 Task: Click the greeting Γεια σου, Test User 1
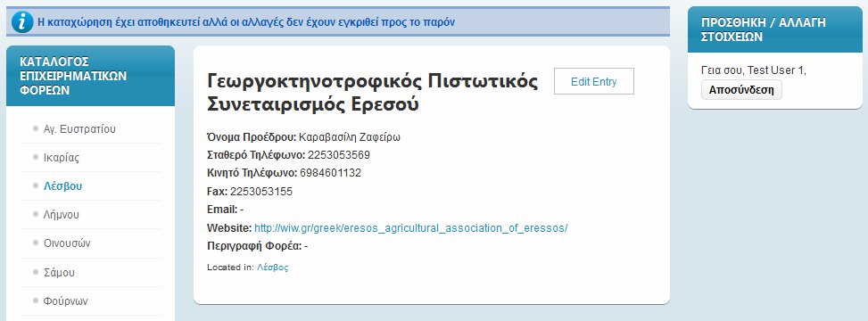coord(754,70)
